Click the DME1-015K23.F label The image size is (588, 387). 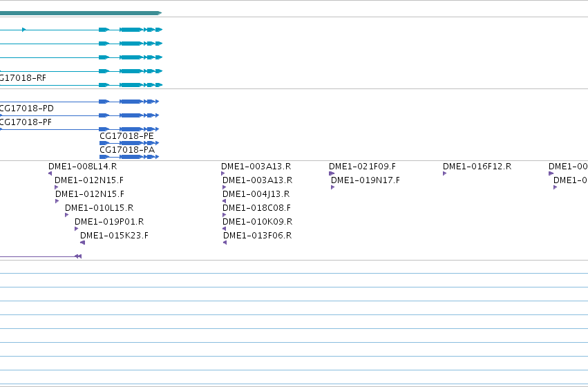pyautogui.click(x=115, y=236)
